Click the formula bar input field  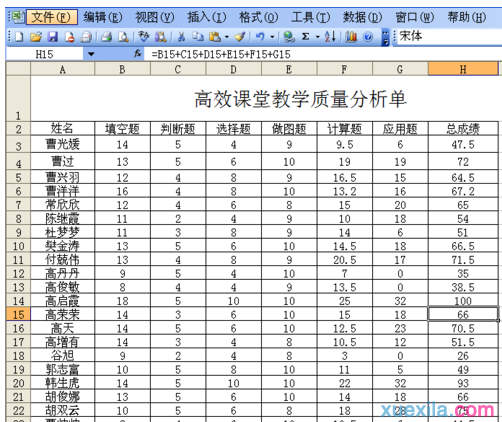pos(323,54)
